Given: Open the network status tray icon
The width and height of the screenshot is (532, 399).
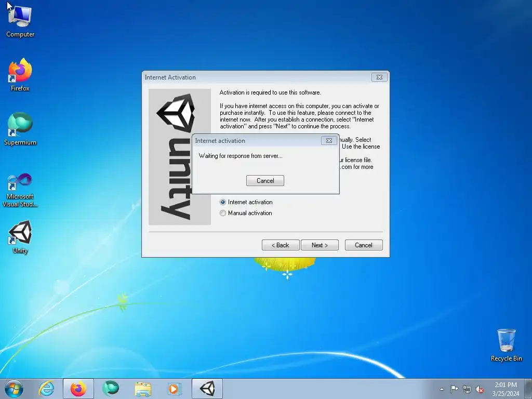Looking at the screenshot, I should [467, 389].
